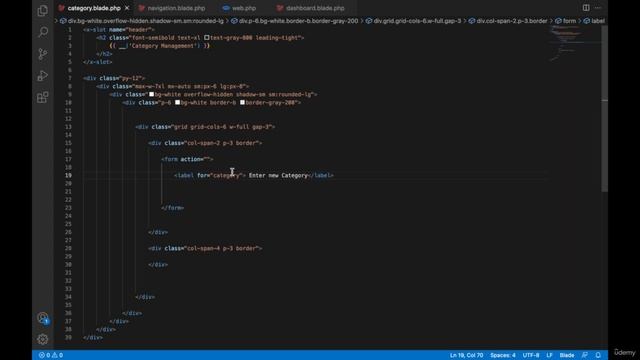
Task: Click the form action line 17
Action: pyautogui.click(x=187, y=159)
